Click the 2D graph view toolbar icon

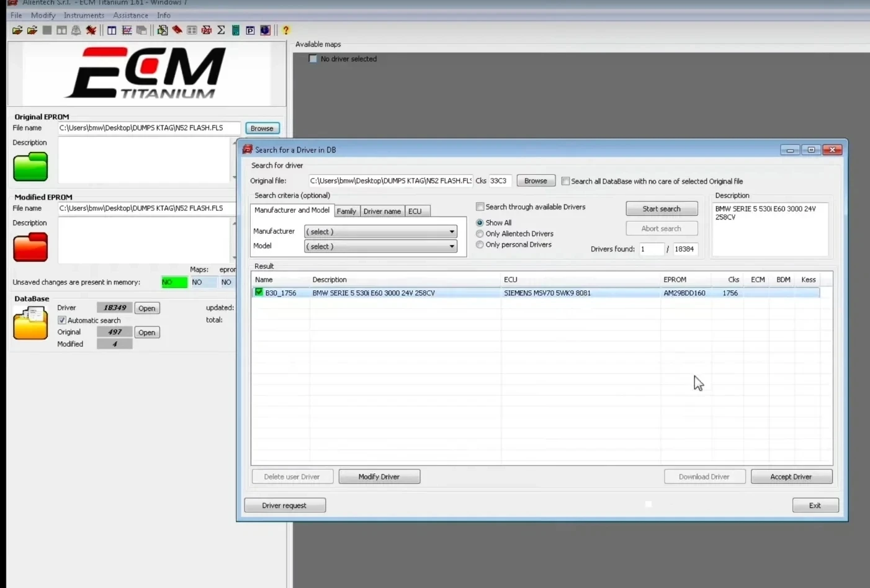tap(127, 30)
